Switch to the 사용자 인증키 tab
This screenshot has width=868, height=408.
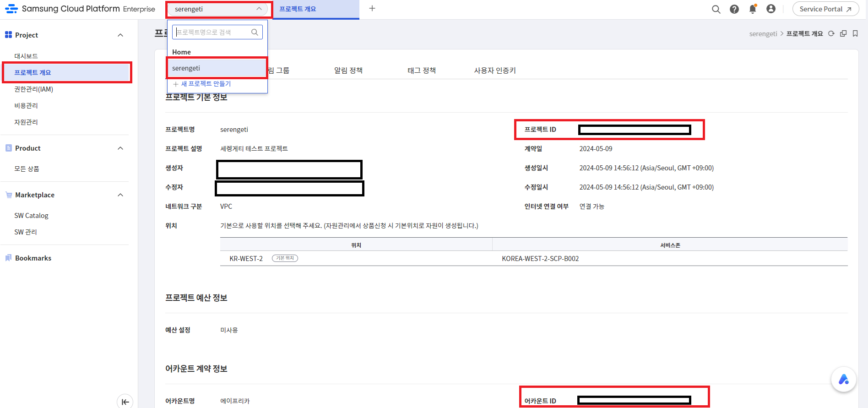pos(495,71)
